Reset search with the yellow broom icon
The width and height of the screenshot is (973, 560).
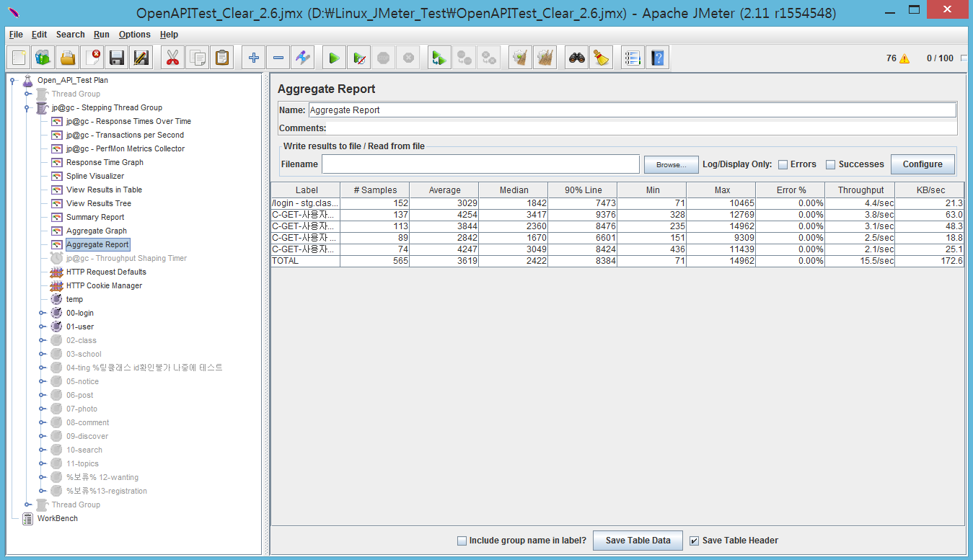pyautogui.click(x=601, y=58)
